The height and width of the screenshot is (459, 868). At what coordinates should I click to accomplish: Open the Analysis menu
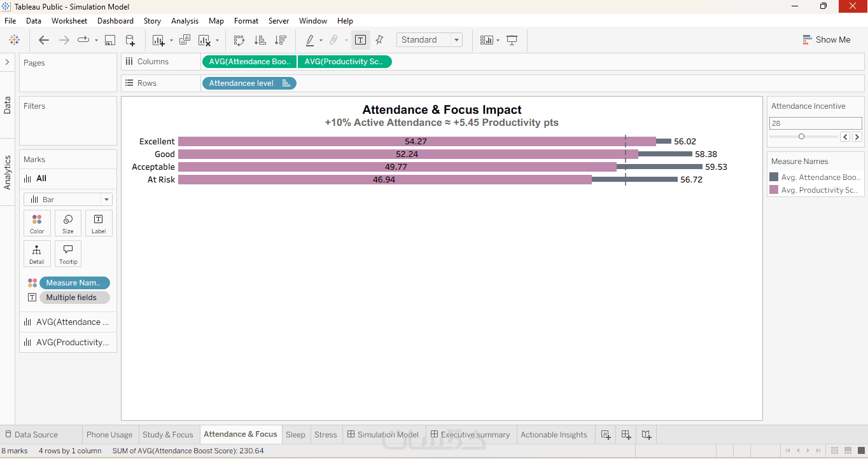pyautogui.click(x=185, y=21)
